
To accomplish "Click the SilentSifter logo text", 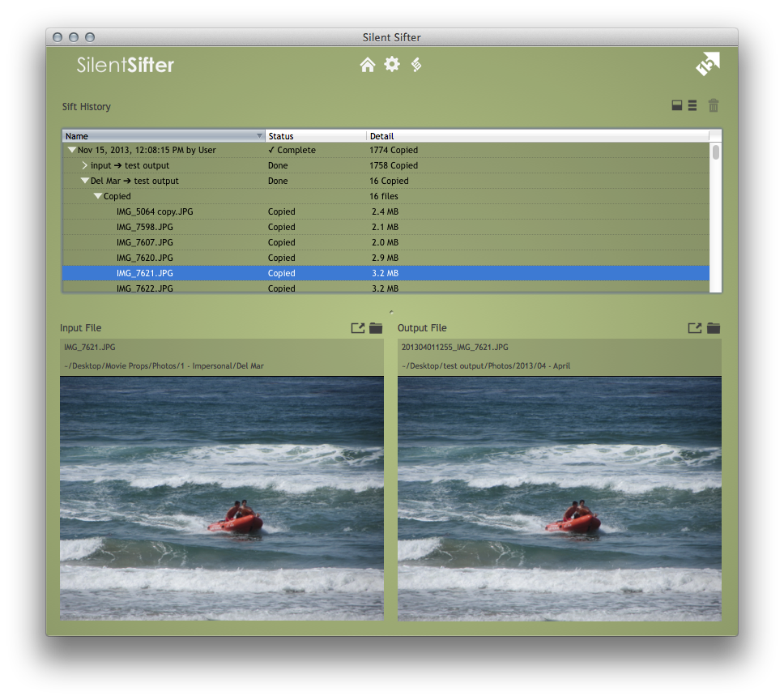I will click(125, 65).
